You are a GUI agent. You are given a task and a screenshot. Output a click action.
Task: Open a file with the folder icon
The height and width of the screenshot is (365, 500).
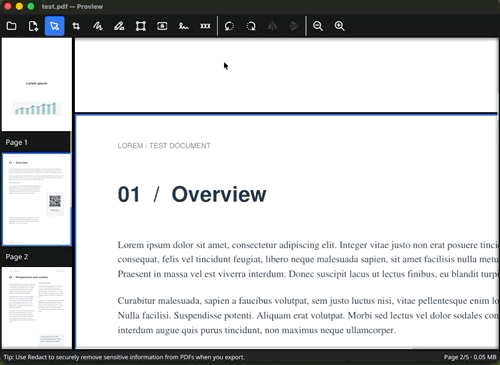[11, 26]
